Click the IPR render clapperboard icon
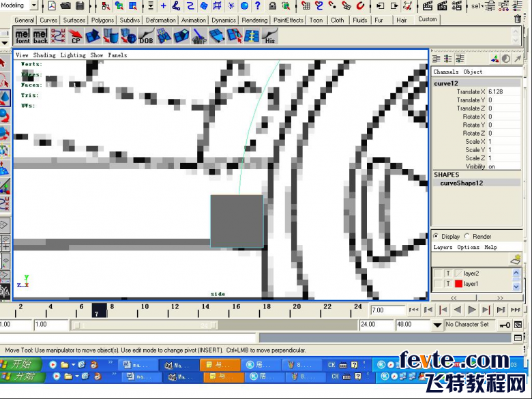This screenshot has height=399, width=532. 442,5
